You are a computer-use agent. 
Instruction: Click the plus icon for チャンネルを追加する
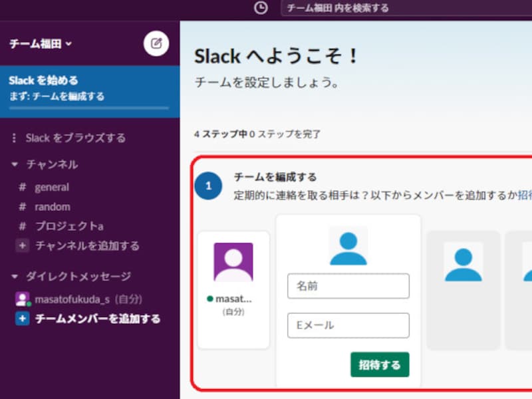coord(23,245)
